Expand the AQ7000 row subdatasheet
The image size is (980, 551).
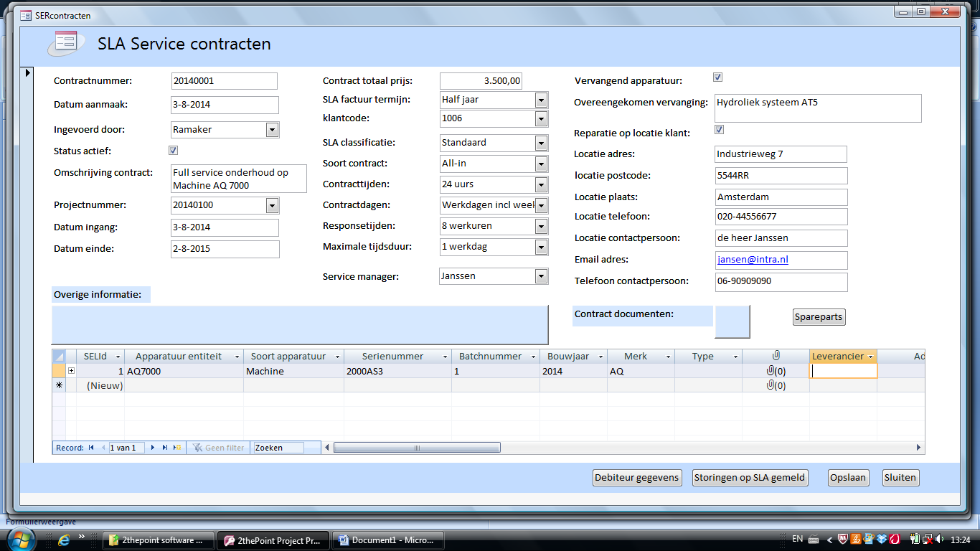pos(71,371)
